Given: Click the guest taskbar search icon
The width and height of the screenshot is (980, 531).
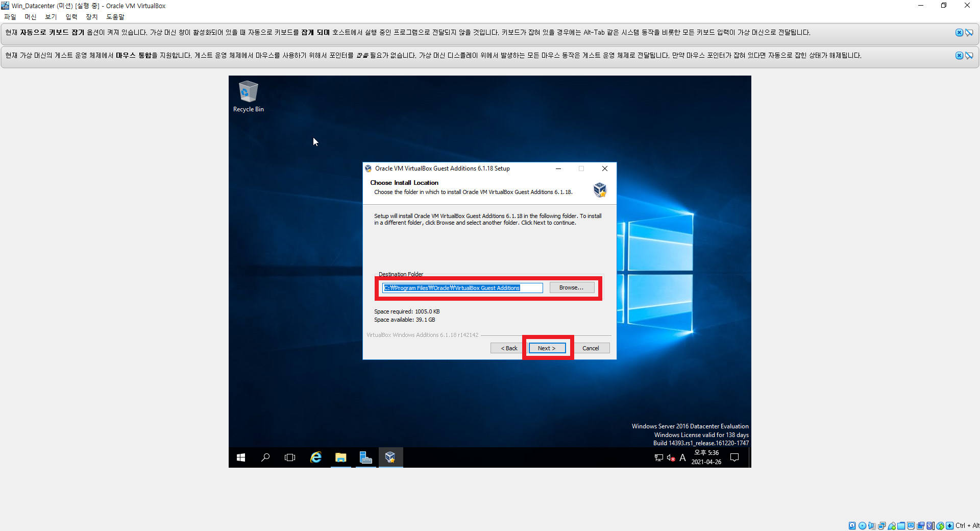Looking at the screenshot, I should [x=265, y=457].
